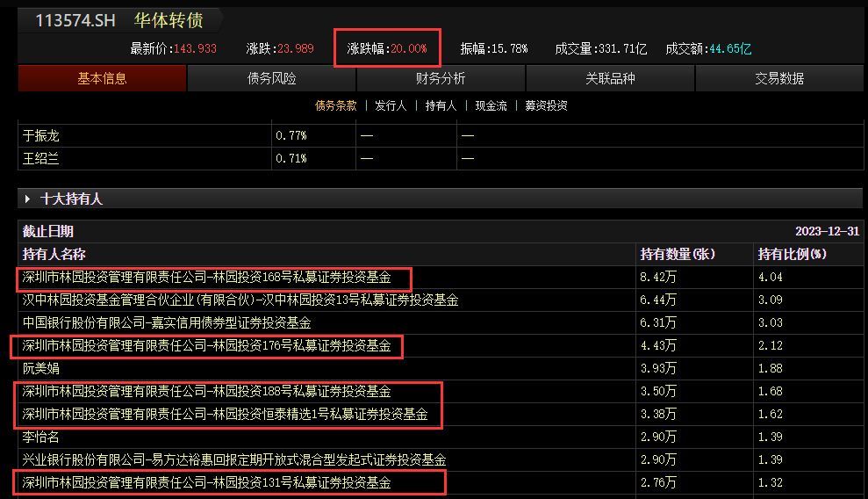Viewport: 868px width, 499px height.
Task: Select the 林园投资176号 fund row
Action: 441,345
